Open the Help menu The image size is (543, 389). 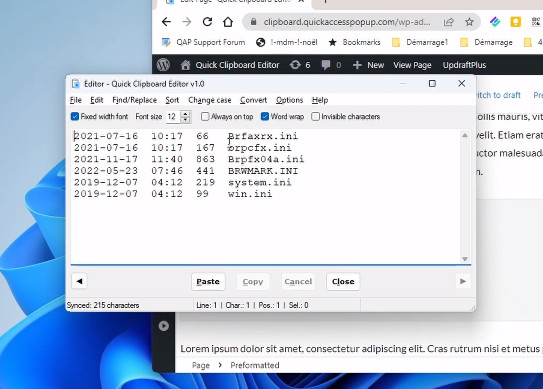point(320,100)
